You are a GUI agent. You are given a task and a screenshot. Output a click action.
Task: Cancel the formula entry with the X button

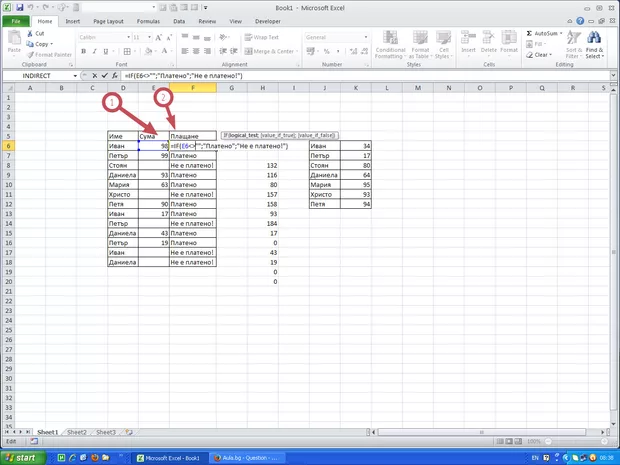click(x=93, y=76)
